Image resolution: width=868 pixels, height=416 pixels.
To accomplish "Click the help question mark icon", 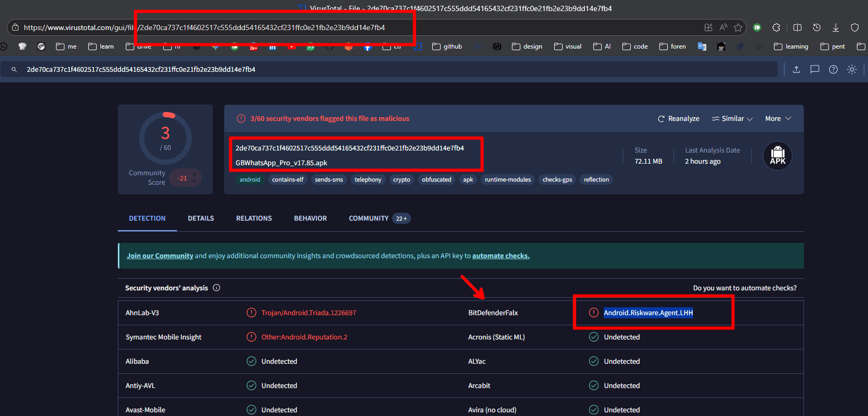I will click(x=833, y=69).
